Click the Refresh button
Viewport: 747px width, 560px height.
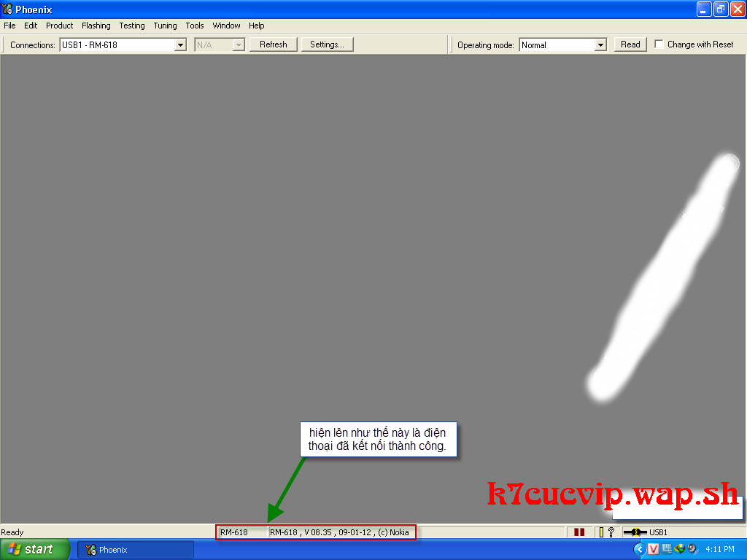tap(273, 44)
